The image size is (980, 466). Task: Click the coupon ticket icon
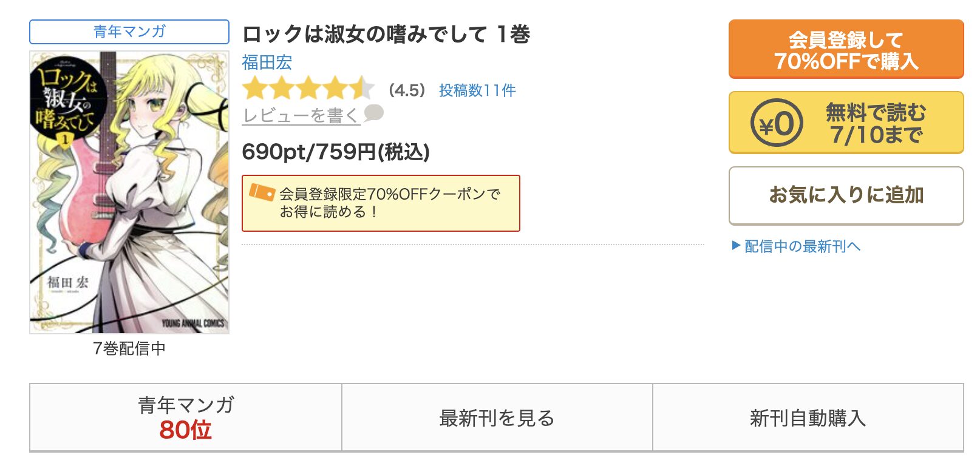coord(262,192)
